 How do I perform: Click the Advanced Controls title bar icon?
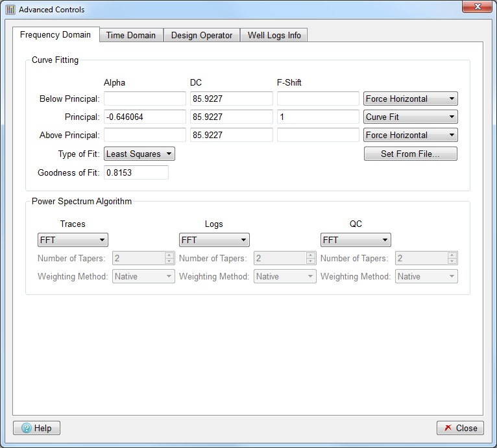point(10,10)
